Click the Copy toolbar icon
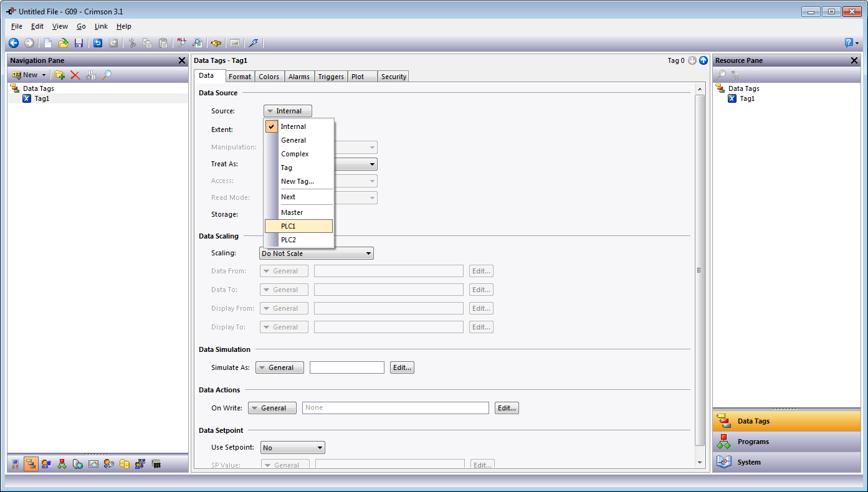The height and width of the screenshot is (492, 868). coord(147,43)
